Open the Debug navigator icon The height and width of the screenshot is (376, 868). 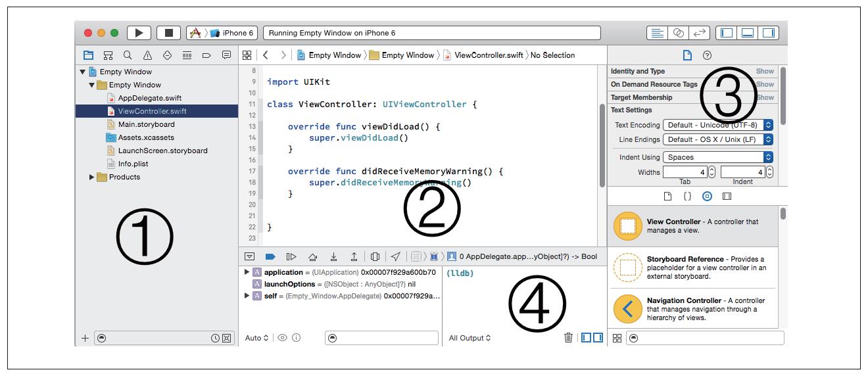pos(187,55)
